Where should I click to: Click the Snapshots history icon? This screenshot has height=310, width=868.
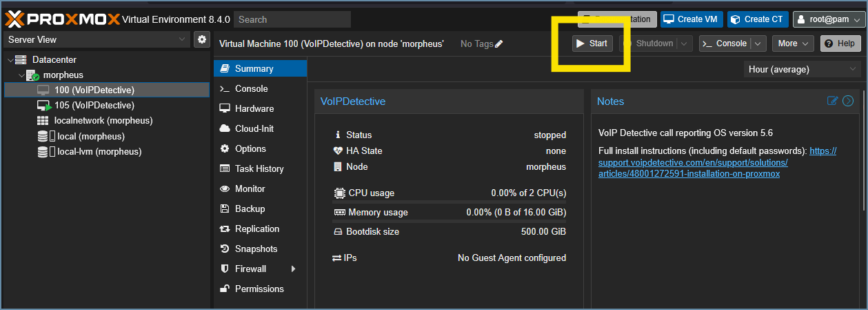224,249
